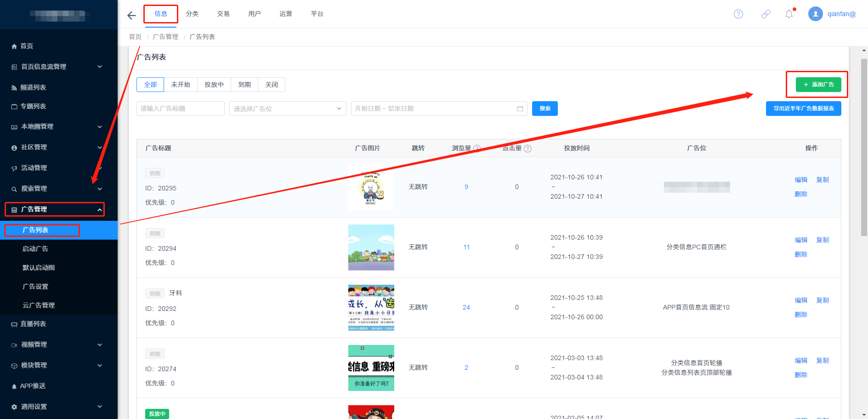Open the help question mark icon
The height and width of the screenshot is (419, 868).
[738, 14]
